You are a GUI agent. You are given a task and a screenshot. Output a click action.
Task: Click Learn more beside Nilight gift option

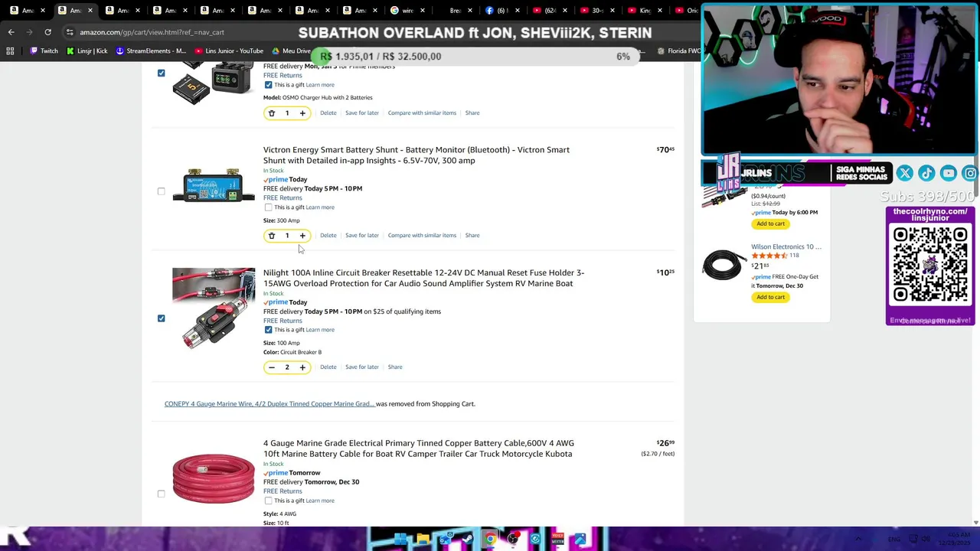[320, 330]
